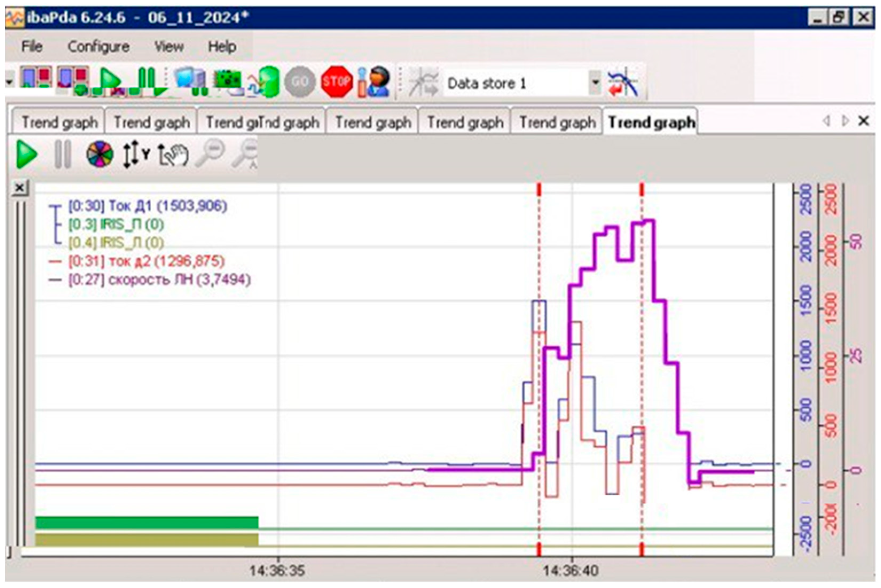Click the Ток Д1 signal legend entry
The image size is (881, 588).
(x=148, y=206)
